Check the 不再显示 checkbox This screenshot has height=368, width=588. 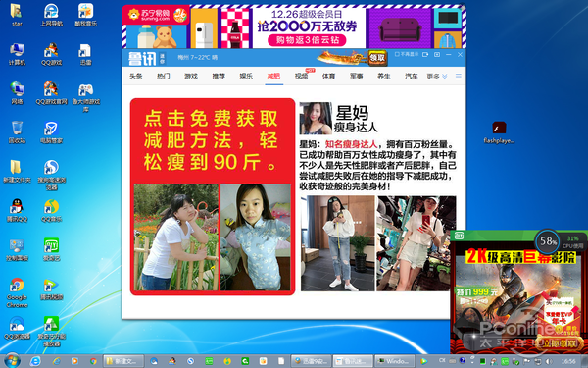coord(397,54)
